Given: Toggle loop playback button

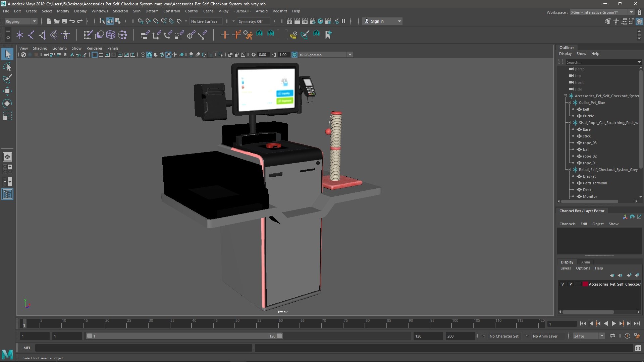Looking at the screenshot, I should 612,336.
